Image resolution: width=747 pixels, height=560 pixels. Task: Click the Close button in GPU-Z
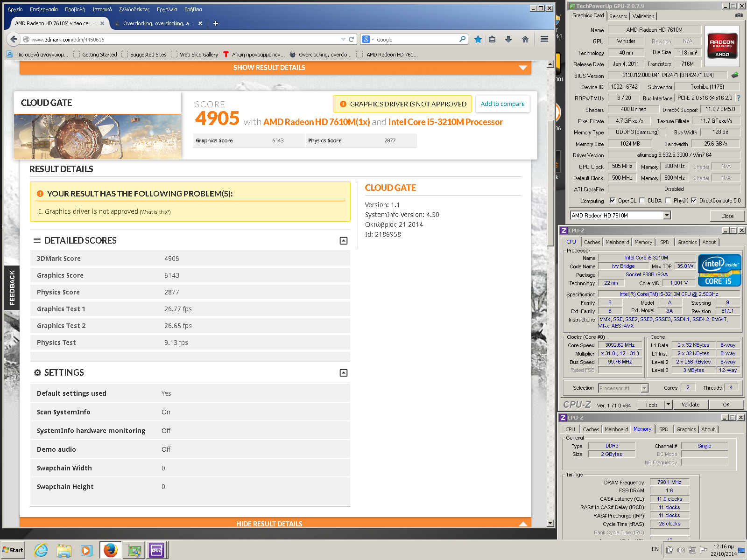coord(727,216)
